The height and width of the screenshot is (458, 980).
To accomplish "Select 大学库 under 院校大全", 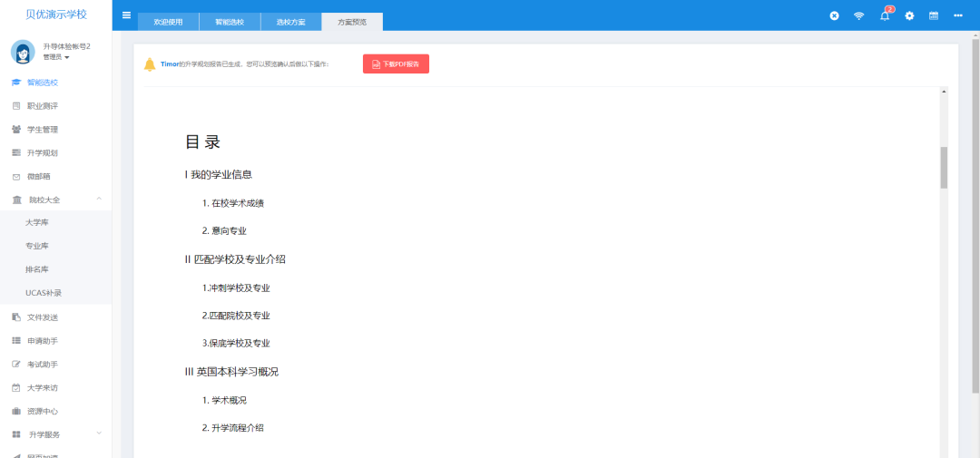I will coord(37,222).
